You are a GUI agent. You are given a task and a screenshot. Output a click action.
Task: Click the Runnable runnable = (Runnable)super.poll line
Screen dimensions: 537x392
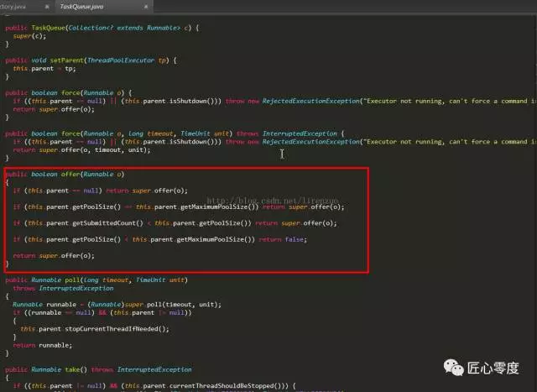click(117, 305)
